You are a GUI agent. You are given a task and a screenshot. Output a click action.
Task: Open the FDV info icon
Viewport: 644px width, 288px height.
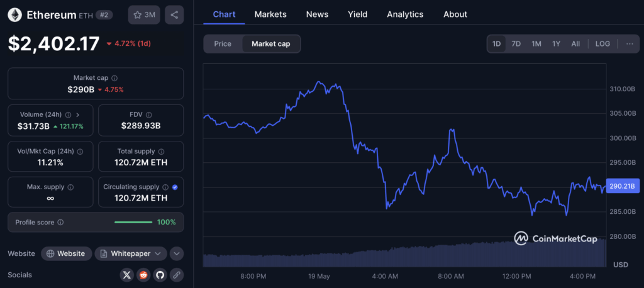click(x=148, y=115)
